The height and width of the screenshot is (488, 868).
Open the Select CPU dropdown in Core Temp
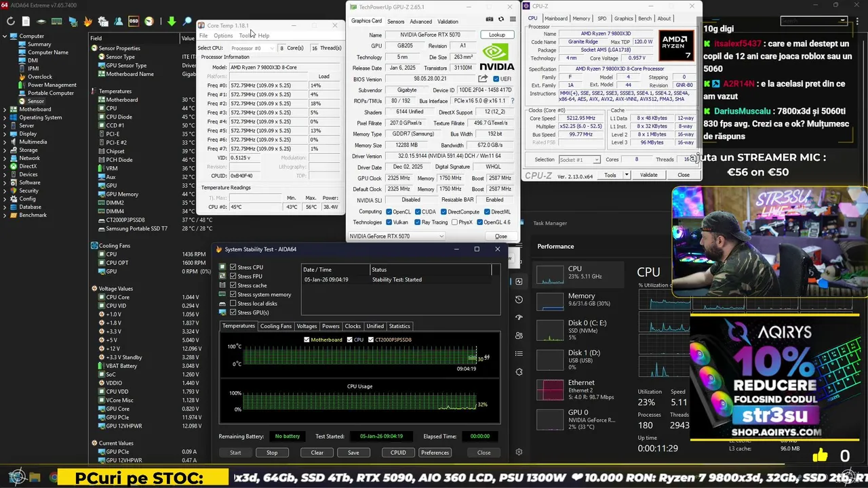(x=252, y=48)
